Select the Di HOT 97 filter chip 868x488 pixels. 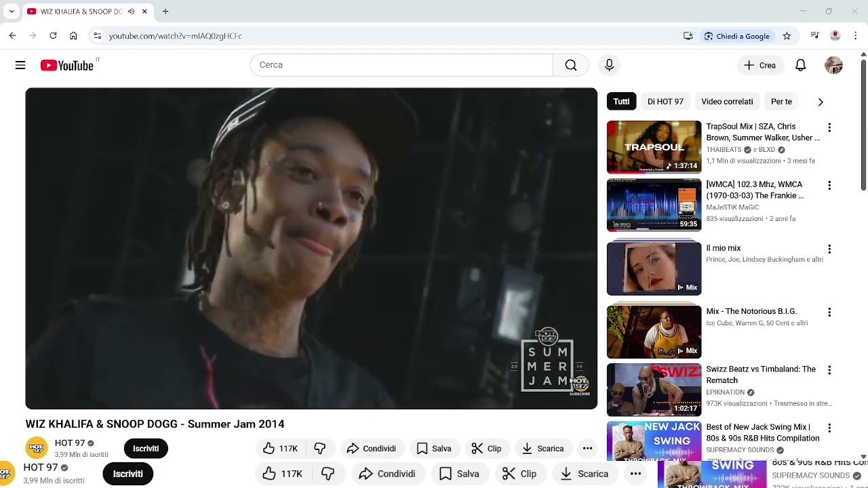click(x=665, y=102)
